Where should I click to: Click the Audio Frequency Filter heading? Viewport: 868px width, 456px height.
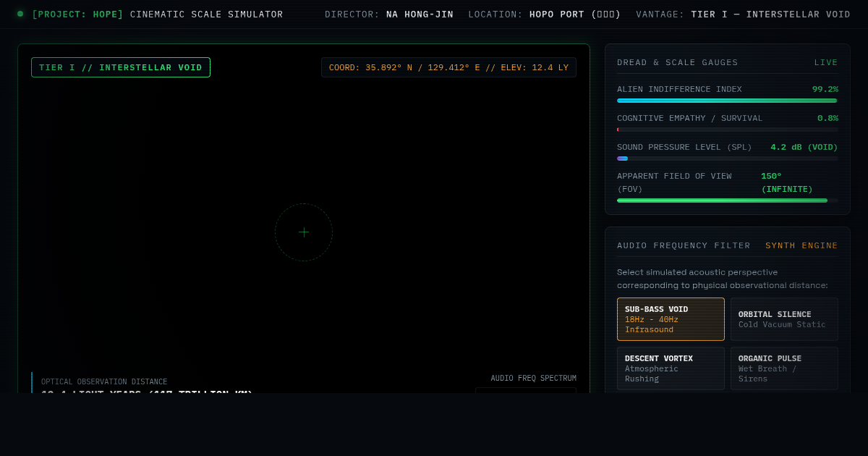pyautogui.click(x=684, y=245)
